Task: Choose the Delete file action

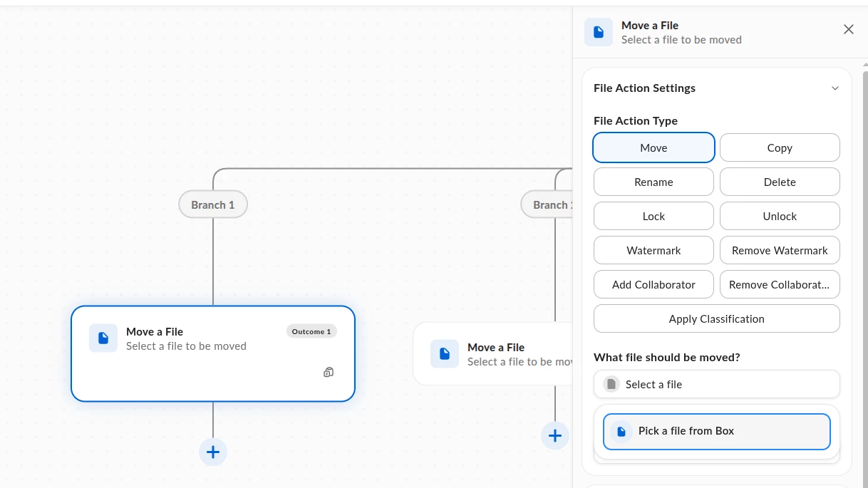Action: (x=780, y=182)
